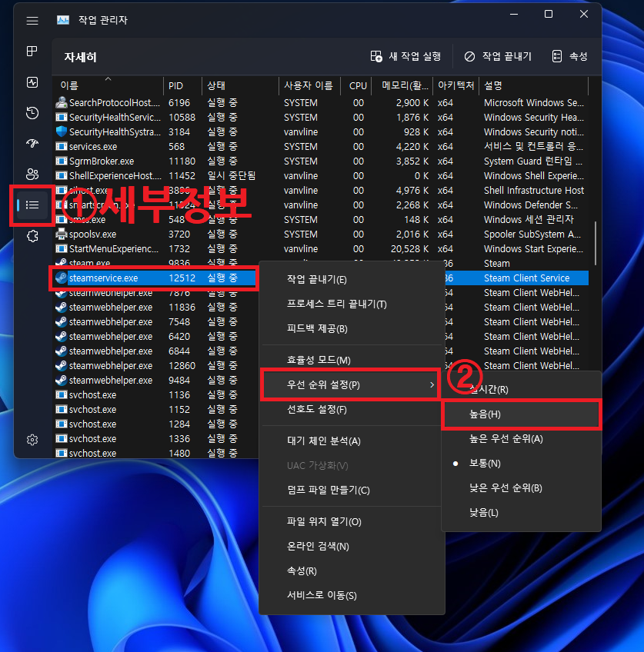Click the spoolsv.exe printer icon

click(x=61, y=234)
